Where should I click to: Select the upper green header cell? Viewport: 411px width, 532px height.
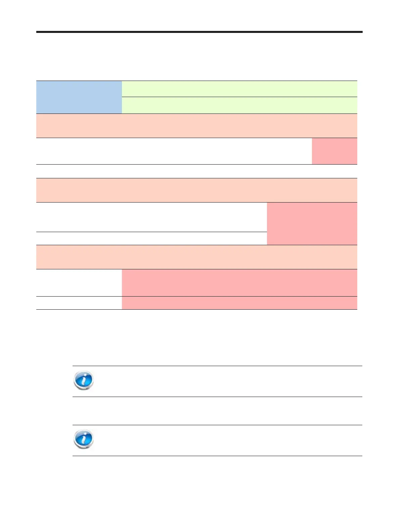click(239, 89)
